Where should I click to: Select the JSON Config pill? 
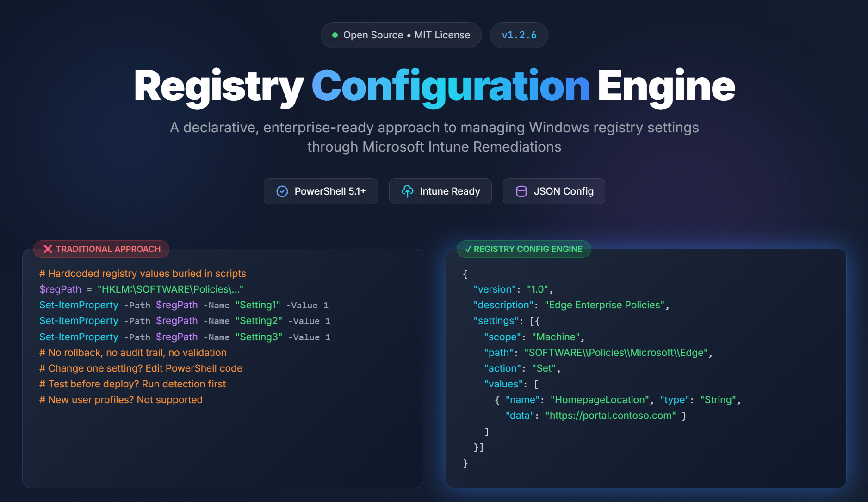[x=553, y=191]
